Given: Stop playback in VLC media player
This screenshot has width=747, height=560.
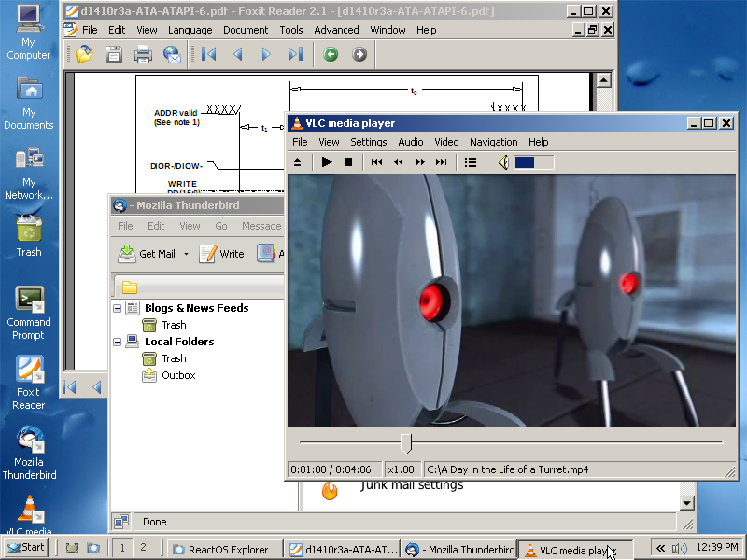Looking at the screenshot, I should point(348,162).
